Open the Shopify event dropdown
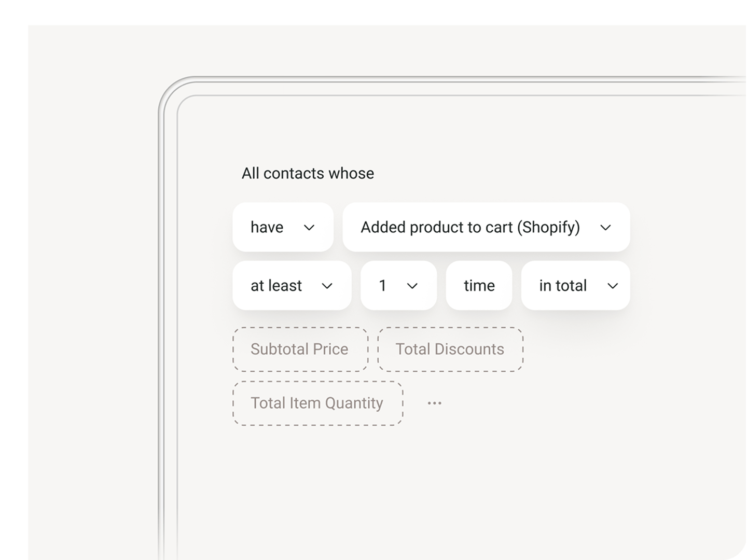747x560 pixels. coord(486,228)
